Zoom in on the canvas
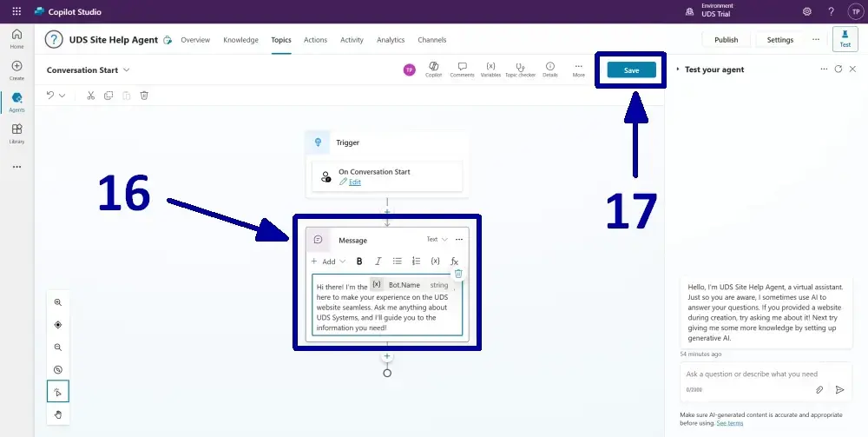868x437 pixels. coord(58,302)
